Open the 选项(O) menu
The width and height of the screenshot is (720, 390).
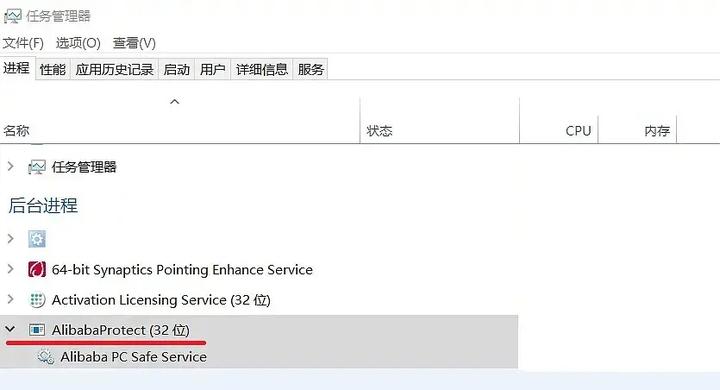point(78,43)
